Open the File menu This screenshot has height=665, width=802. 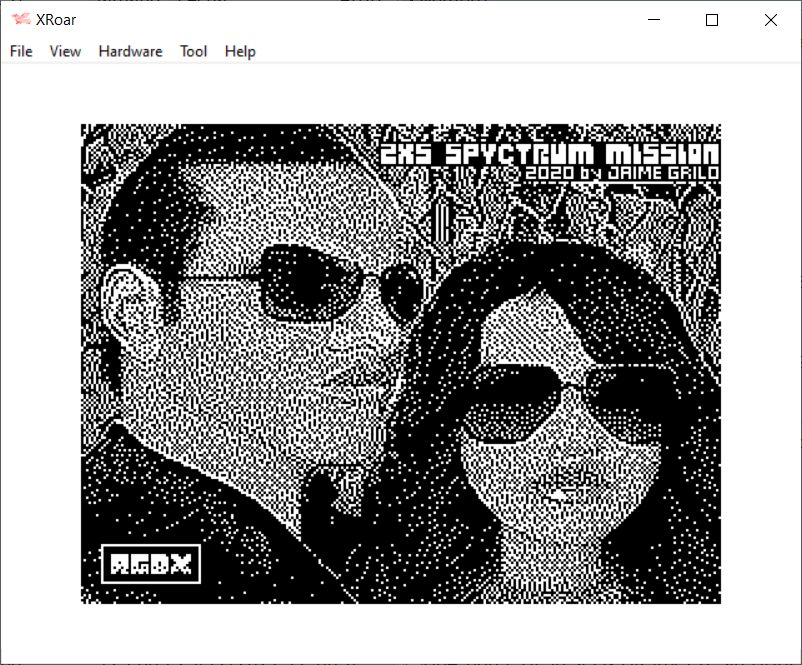(21, 51)
